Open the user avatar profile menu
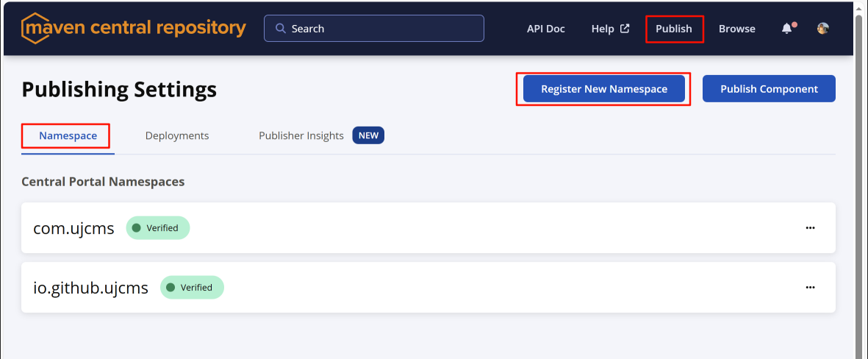The width and height of the screenshot is (868, 359). pos(823,29)
